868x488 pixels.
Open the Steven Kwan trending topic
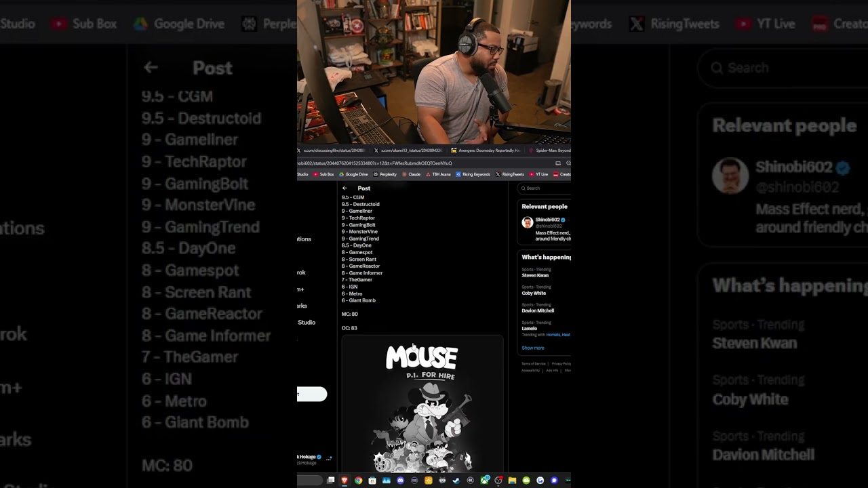point(535,276)
